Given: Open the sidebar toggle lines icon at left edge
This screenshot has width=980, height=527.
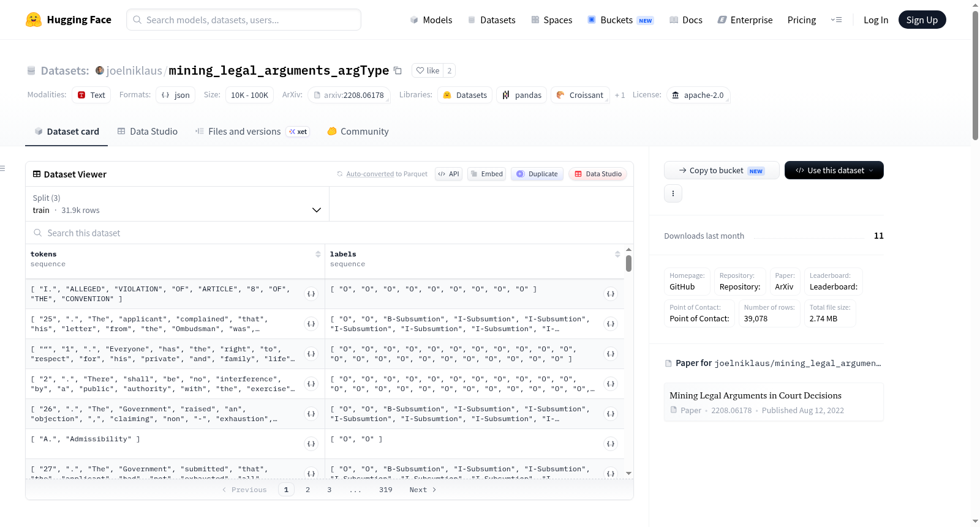Looking at the screenshot, I should 2,168.
